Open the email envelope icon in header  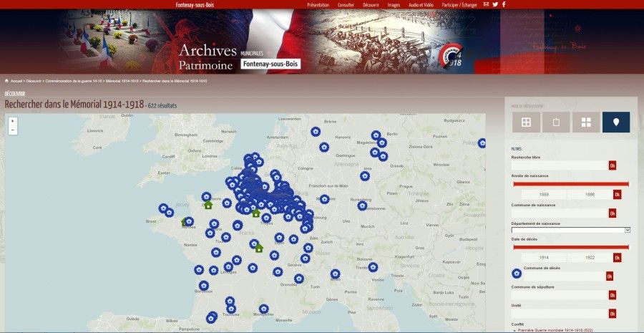pyautogui.click(x=486, y=4)
